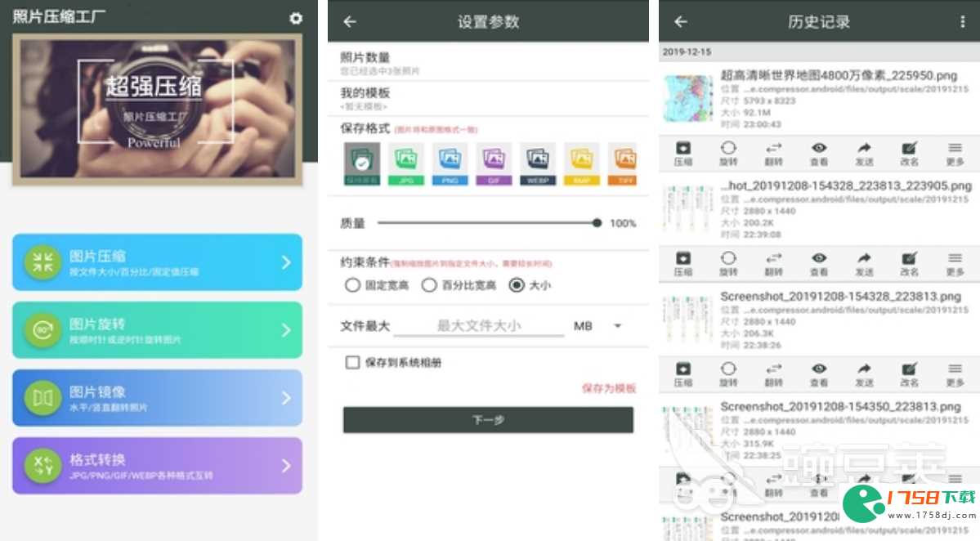Screen dimensions: 980x541
Task: Go back from the 历史记录 screen
Action: [x=681, y=22]
